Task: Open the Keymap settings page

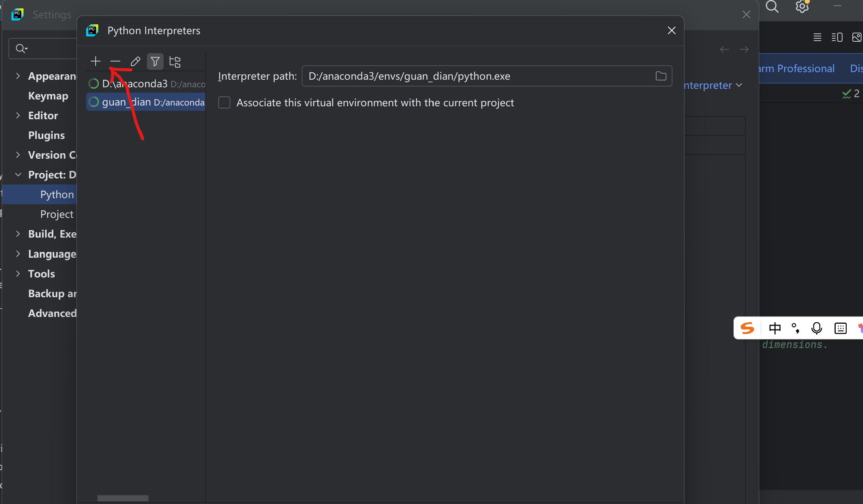Action: click(48, 96)
